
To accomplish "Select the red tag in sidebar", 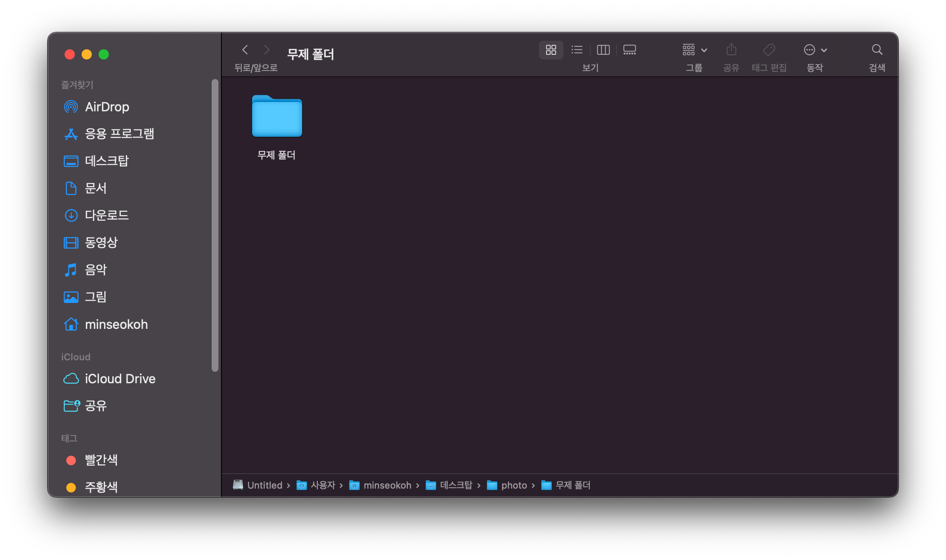I will pyautogui.click(x=101, y=460).
